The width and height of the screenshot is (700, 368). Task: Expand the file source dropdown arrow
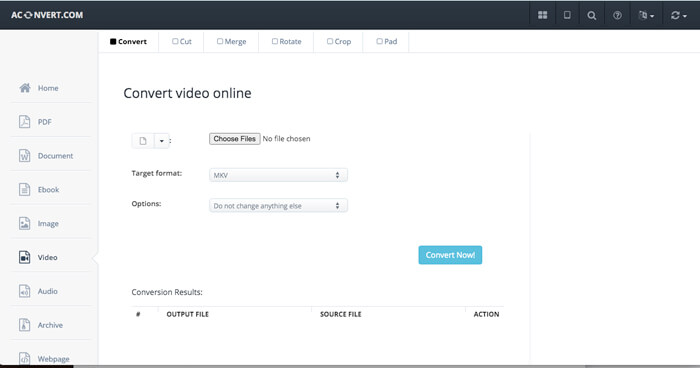click(162, 141)
